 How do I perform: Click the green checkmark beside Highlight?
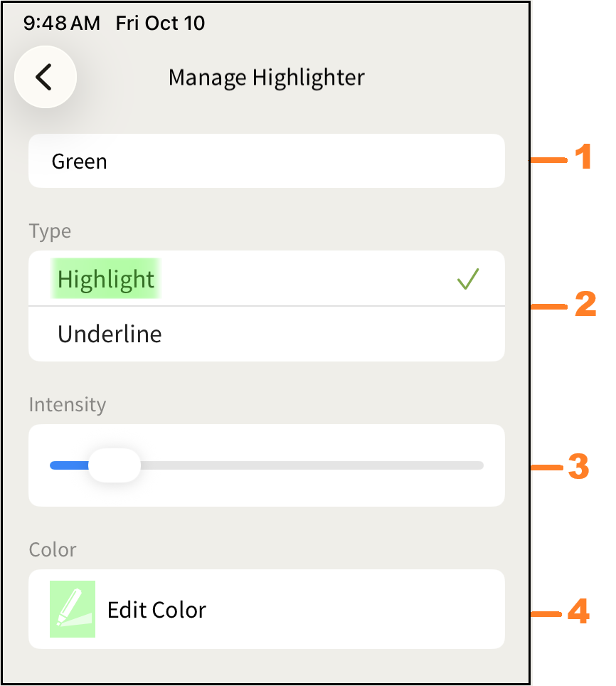pos(468,279)
